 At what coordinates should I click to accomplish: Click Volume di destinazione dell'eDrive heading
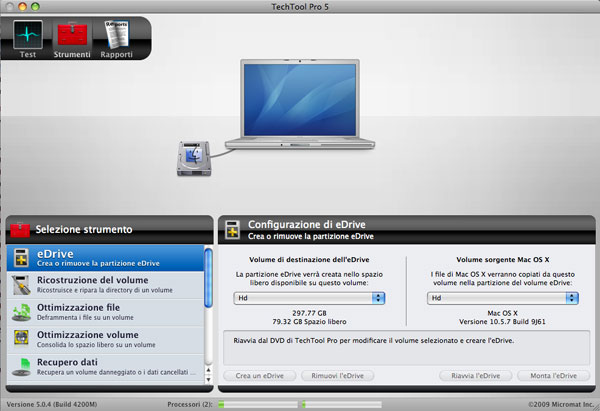pyautogui.click(x=309, y=259)
